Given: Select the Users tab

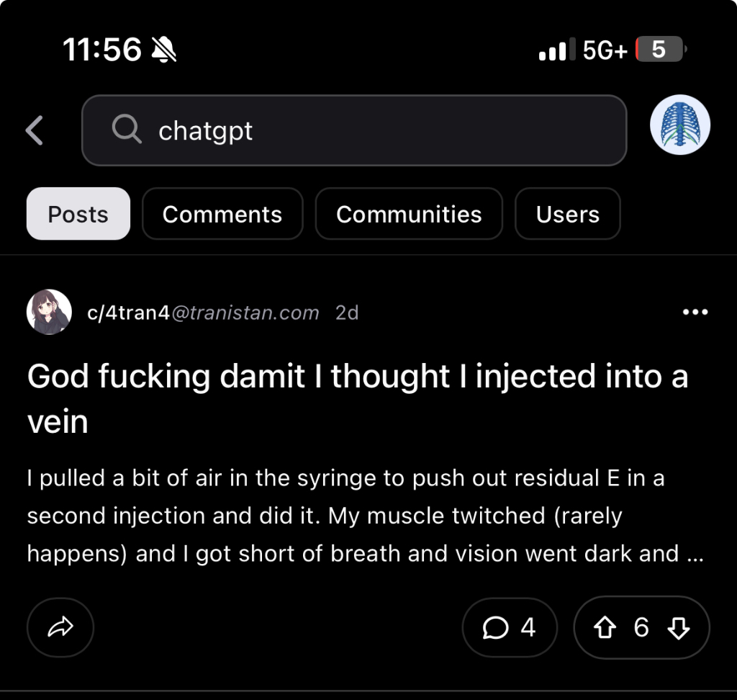Looking at the screenshot, I should click(x=567, y=214).
